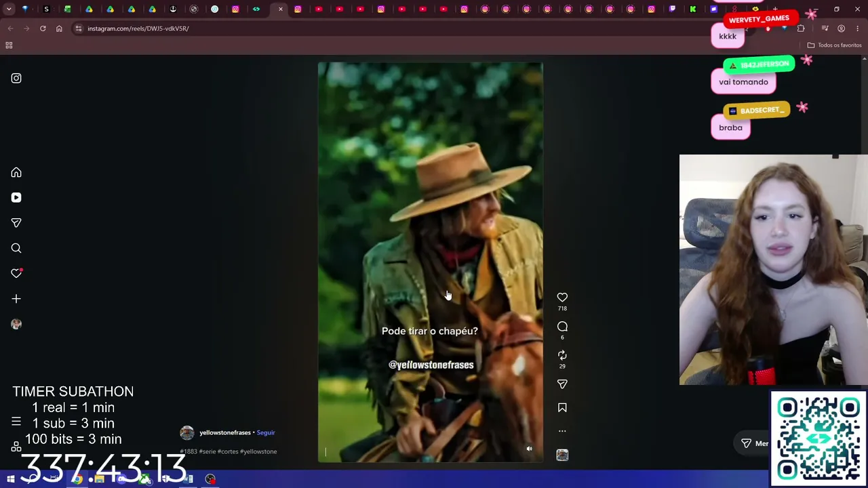
Task: Save the reel with the bookmark icon
Action: tap(562, 407)
